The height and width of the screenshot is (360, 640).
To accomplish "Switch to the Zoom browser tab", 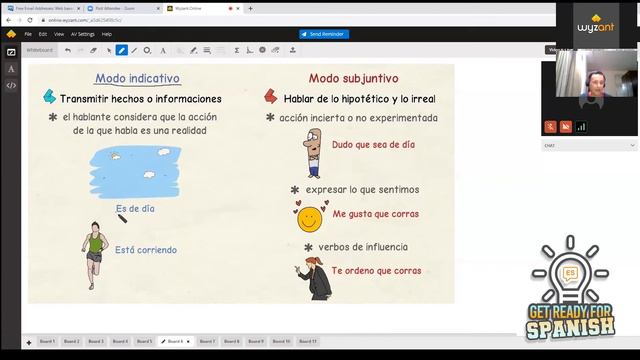I will coord(123,8).
